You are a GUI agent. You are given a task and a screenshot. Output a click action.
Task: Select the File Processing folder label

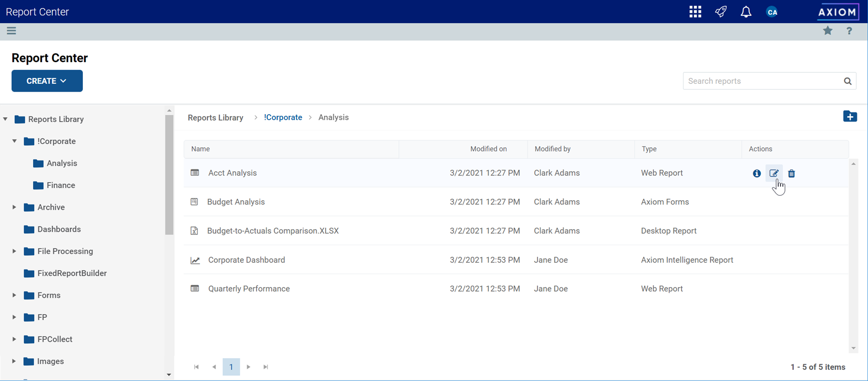(x=65, y=251)
